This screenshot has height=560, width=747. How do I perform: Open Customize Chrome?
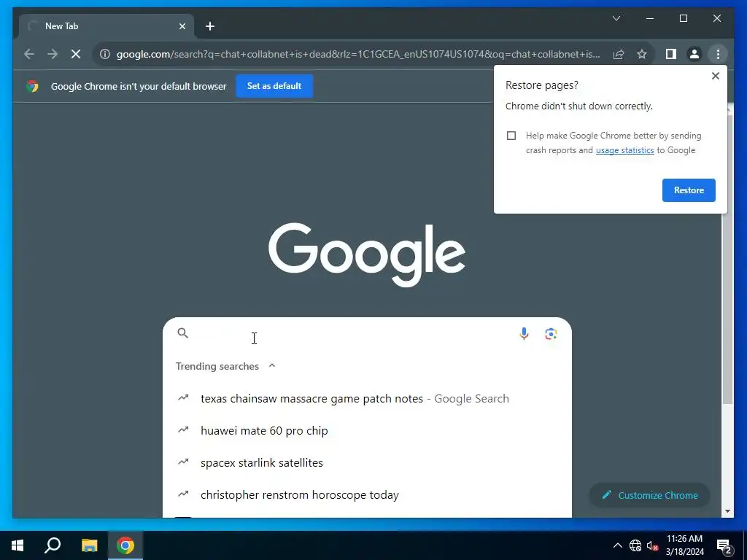tap(649, 495)
